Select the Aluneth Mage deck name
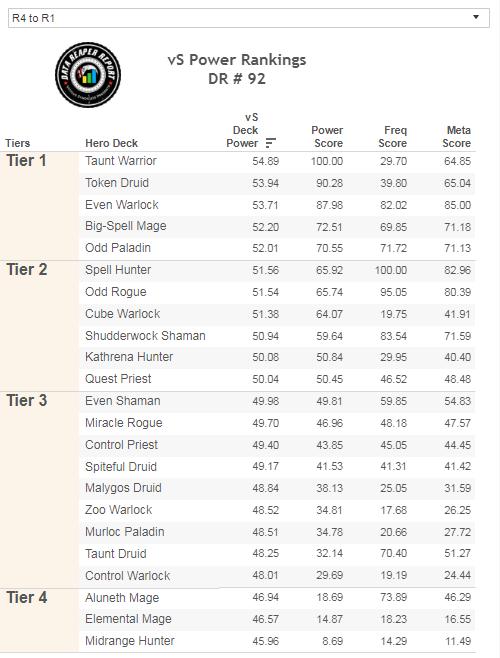 tap(122, 598)
